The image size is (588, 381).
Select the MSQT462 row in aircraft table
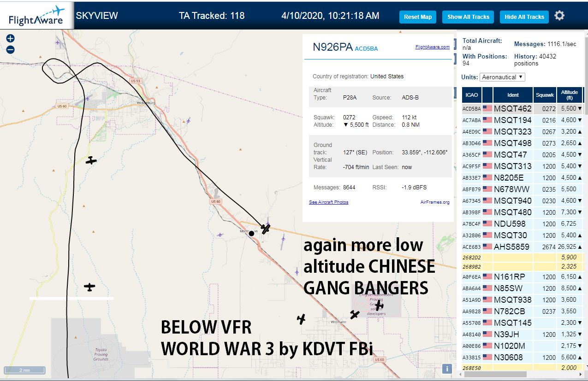tap(523, 109)
